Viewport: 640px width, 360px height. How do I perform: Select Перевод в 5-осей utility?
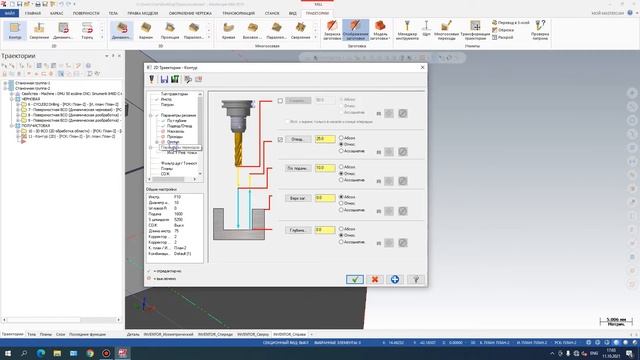[511, 23]
